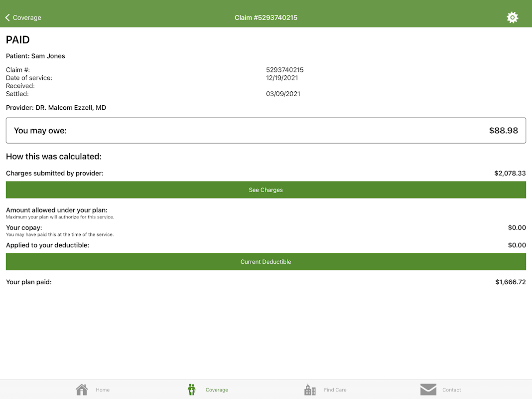Tap the back chevron next to Coverage

(x=7, y=17)
